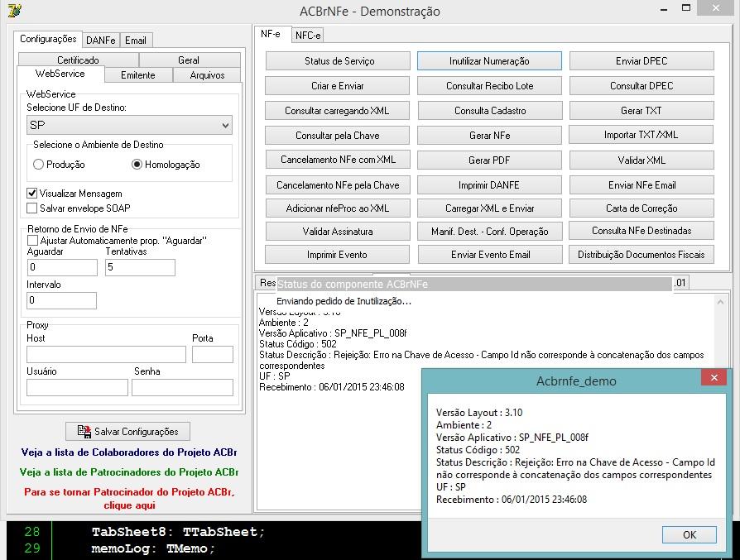The height and width of the screenshot is (560, 740).
Task: Click the Enviar DPEC button
Action: (641, 61)
